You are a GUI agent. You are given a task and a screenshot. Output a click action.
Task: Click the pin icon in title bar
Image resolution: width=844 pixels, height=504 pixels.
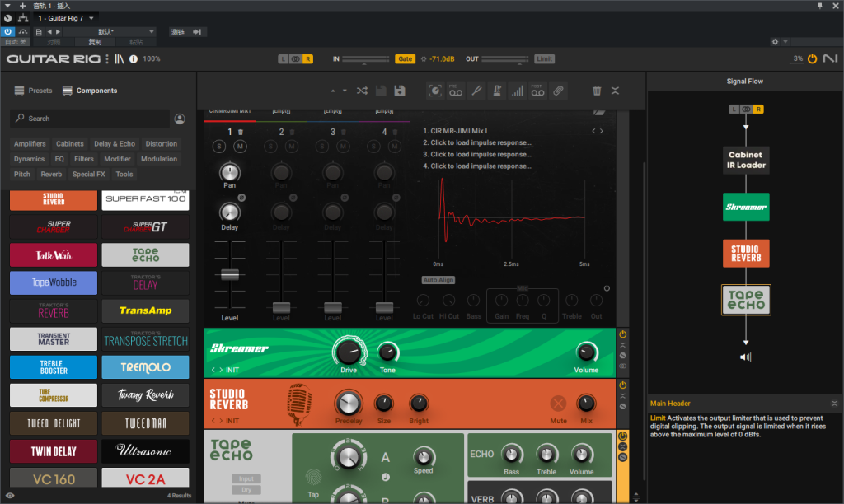point(820,6)
